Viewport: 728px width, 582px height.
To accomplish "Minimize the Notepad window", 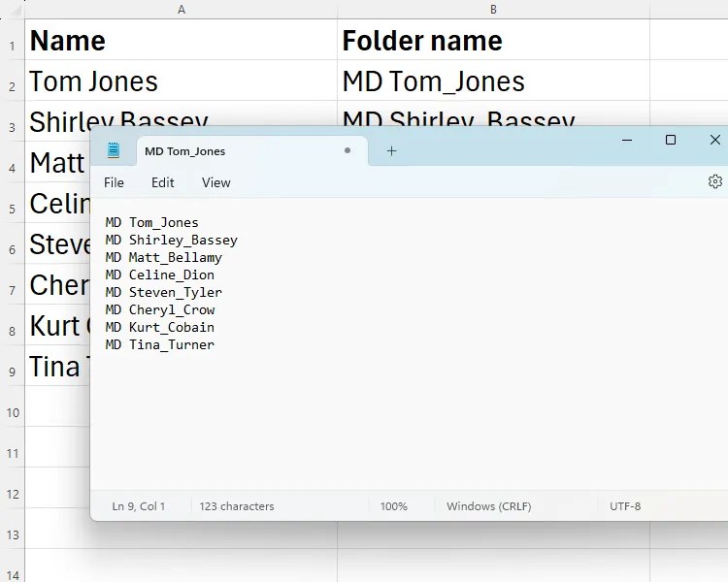I will (x=627, y=140).
